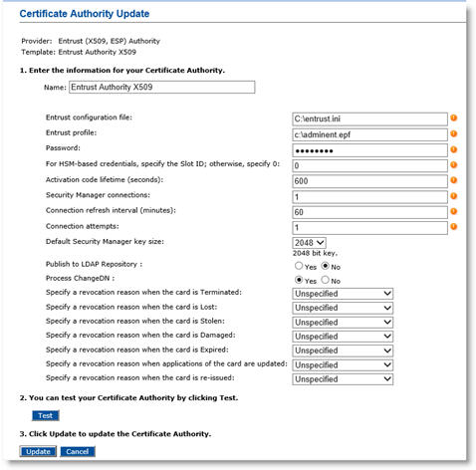476x470 pixels.
Task: Click info icon beside Entrust profile field
Action: pos(453,133)
